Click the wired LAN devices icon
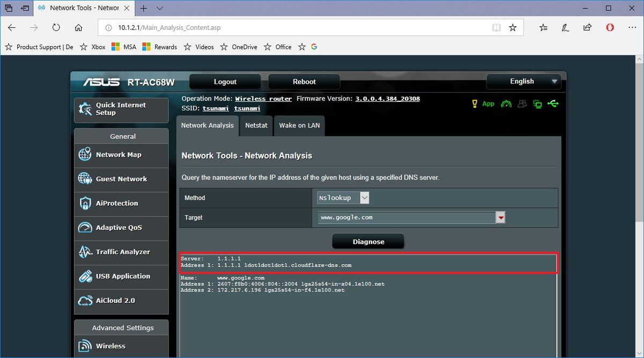Image resolution: width=644 pixels, height=358 pixels. coord(537,103)
